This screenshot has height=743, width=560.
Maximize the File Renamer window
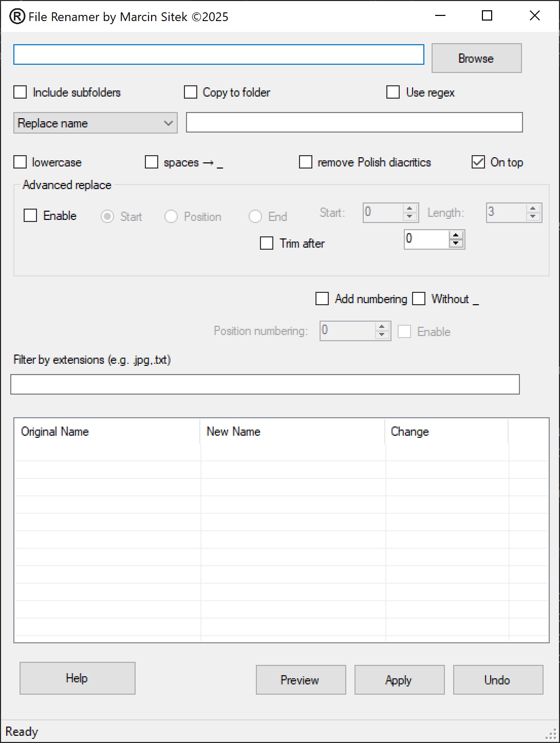click(487, 16)
